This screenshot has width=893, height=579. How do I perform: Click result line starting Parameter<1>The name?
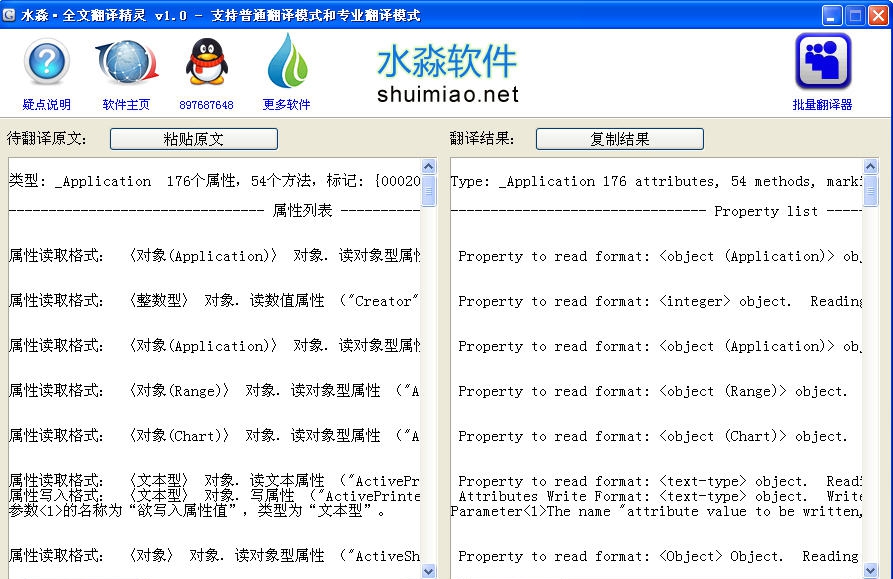point(656,511)
